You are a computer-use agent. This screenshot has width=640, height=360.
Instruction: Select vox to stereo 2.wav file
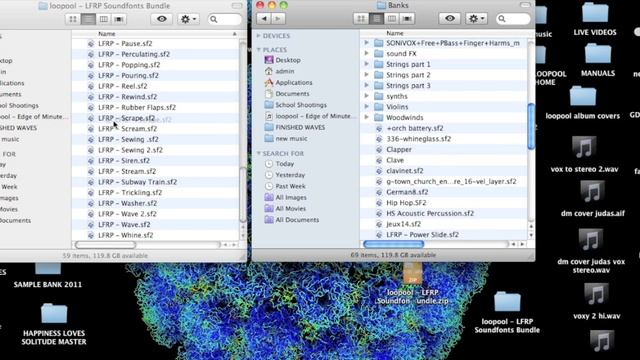pos(584,154)
